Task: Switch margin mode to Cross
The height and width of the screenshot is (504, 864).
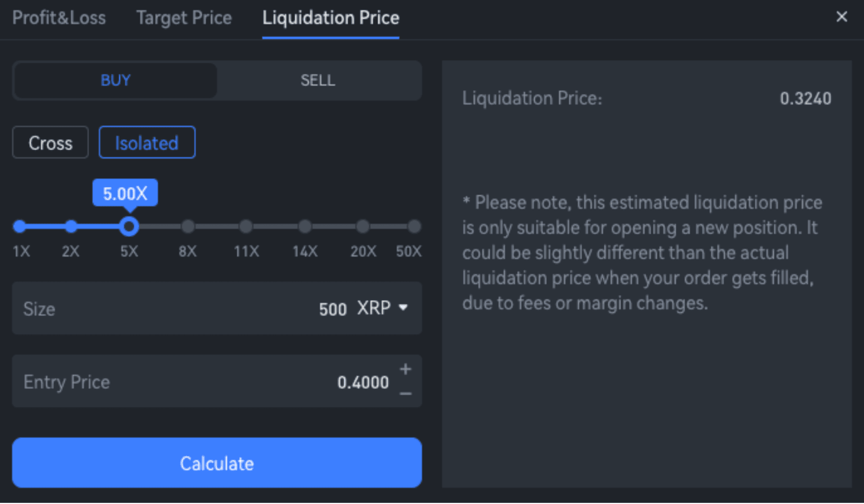Action: (x=50, y=142)
